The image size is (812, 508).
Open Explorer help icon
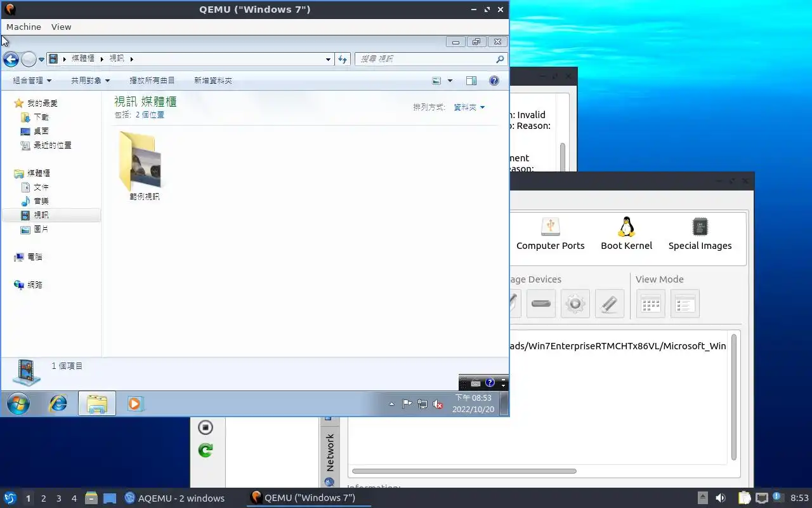(494, 81)
